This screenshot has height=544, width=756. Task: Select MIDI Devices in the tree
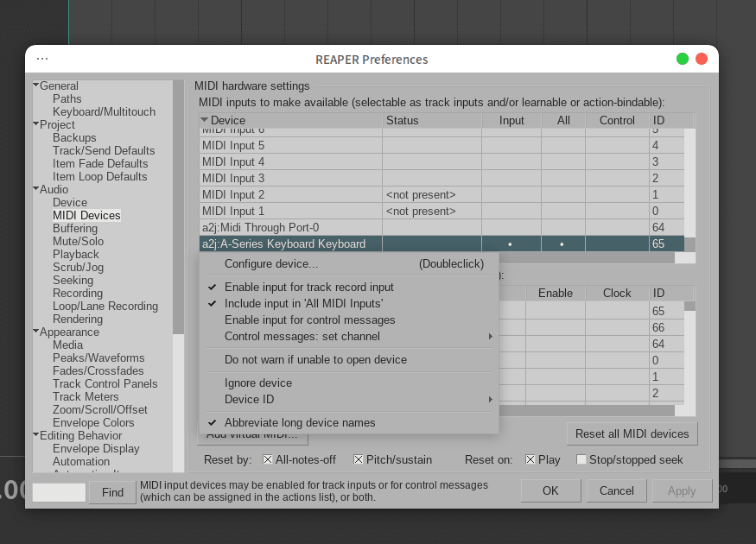tap(86, 215)
